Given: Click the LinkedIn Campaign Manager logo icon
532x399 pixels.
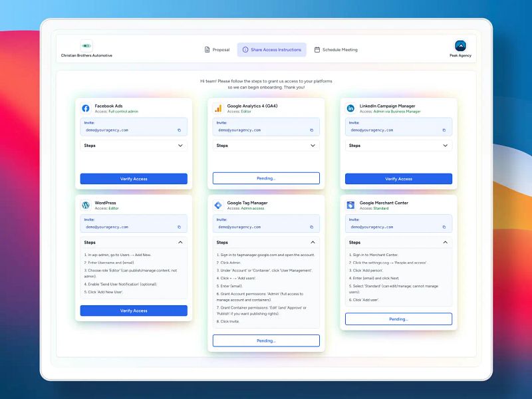Looking at the screenshot, I should [350, 108].
